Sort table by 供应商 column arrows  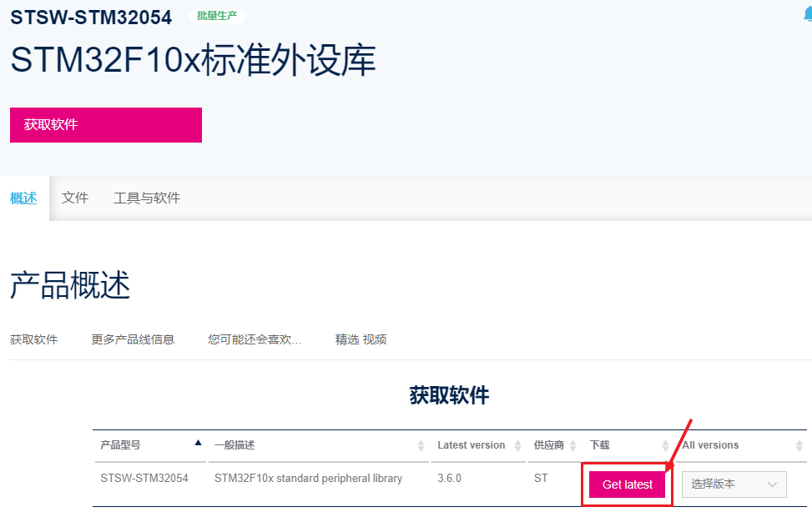572,445
